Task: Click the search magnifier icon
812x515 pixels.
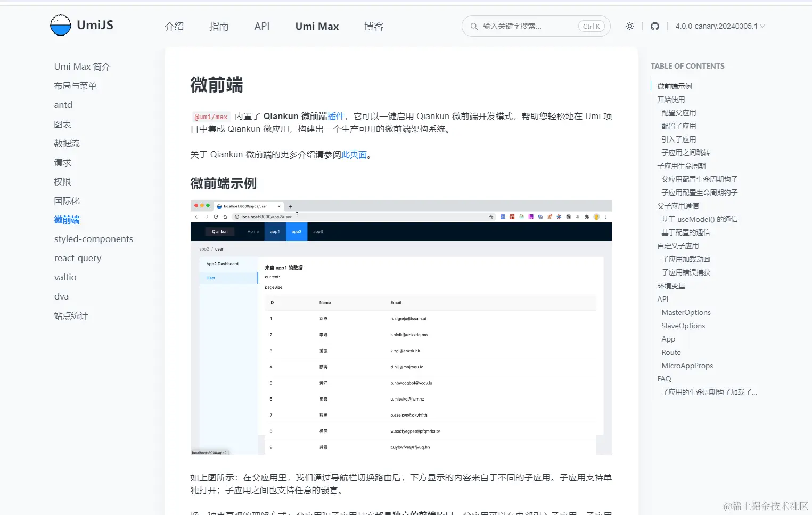Action: [474, 26]
